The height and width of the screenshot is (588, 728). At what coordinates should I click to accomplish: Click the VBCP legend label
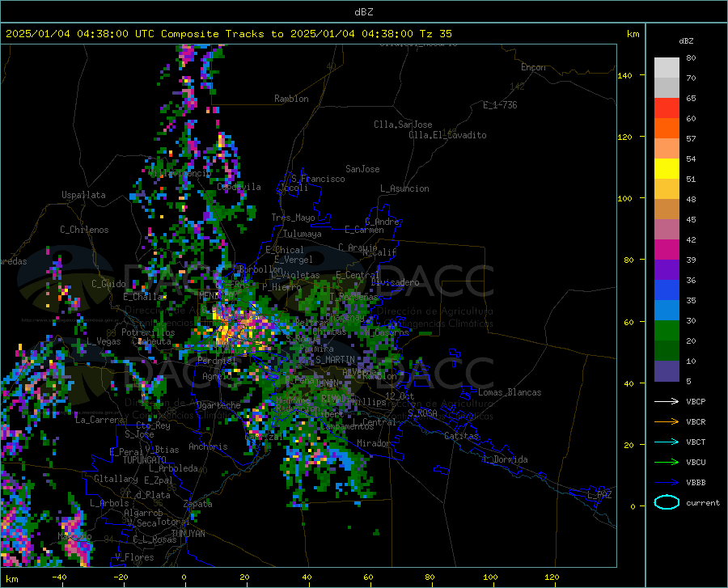pyautogui.click(x=696, y=401)
